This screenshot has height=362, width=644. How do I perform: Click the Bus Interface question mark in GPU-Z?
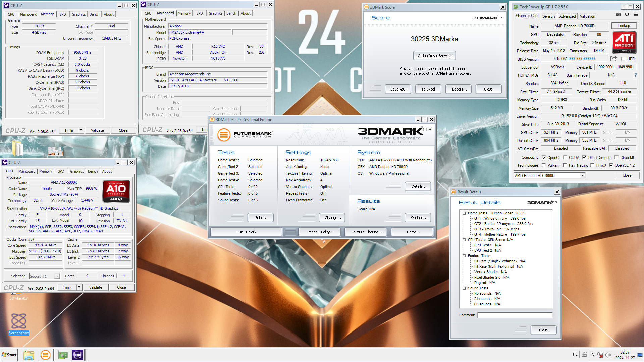click(x=635, y=75)
